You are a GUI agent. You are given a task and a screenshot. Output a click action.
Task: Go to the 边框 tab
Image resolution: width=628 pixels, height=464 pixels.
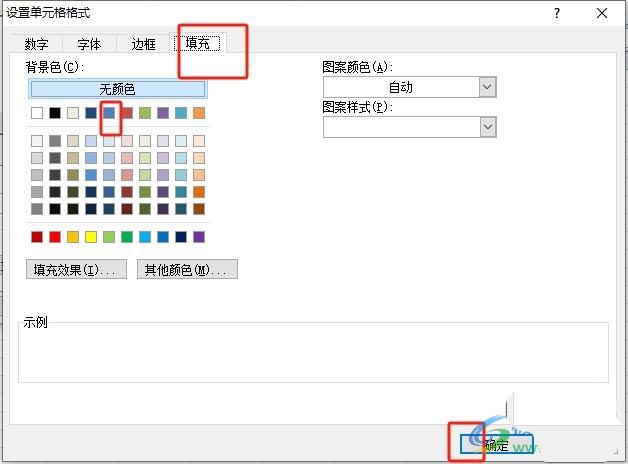pos(143,44)
